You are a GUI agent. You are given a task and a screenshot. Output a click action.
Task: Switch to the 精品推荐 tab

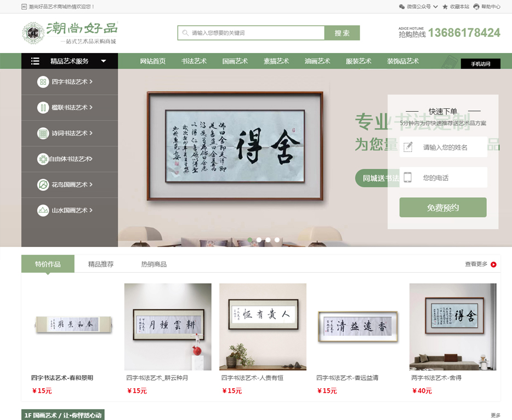pos(101,264)
